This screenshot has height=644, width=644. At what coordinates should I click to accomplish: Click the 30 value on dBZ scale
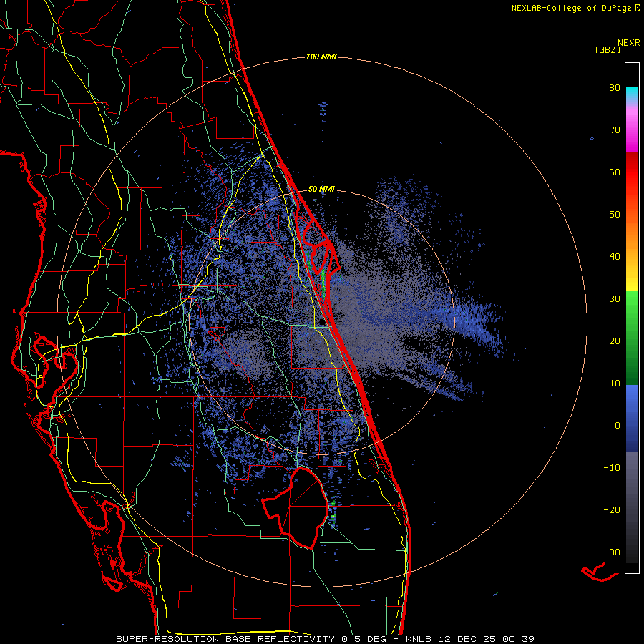(x=615, y=298)
